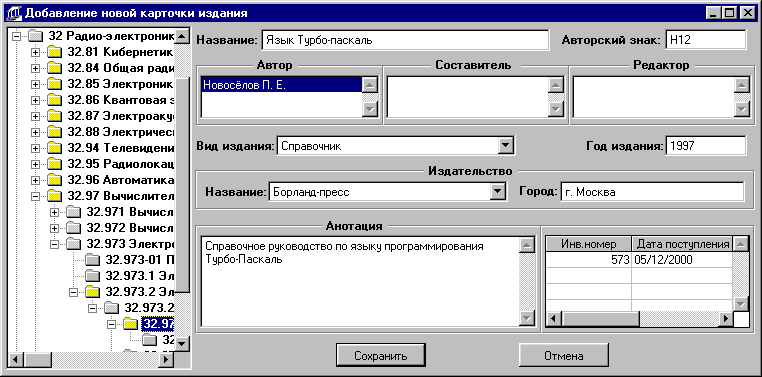Click the folder icon of 32.86 Квантовая
This screenshot has width=762, height=377.
54,100
